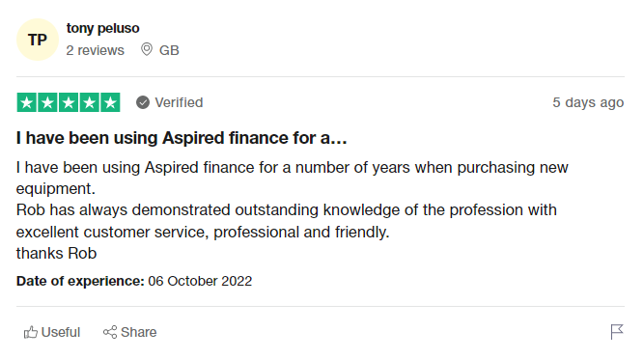Image resolution: width=644 pixels, height=359 pixels.
Task: Click the fourth green rating star
Action: tap(89, 102)
